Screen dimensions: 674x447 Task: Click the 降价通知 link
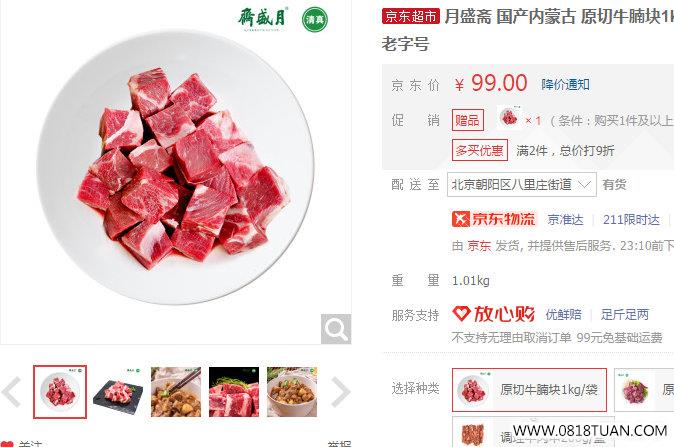565,85
